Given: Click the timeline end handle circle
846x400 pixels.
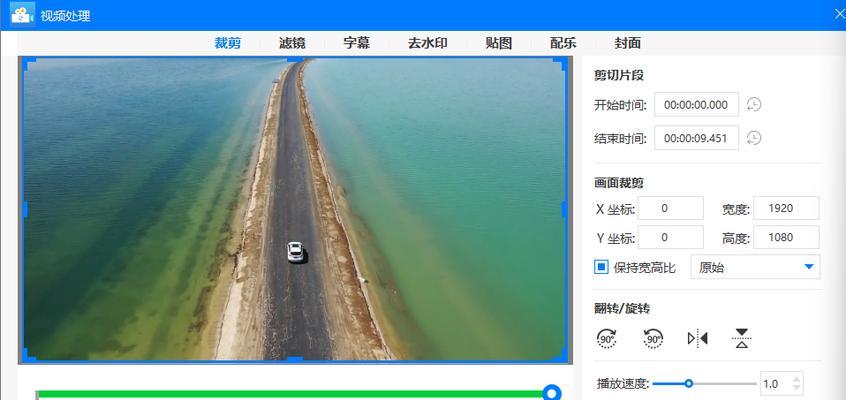Looking at the screenshot, I should [x=551, y=393].
